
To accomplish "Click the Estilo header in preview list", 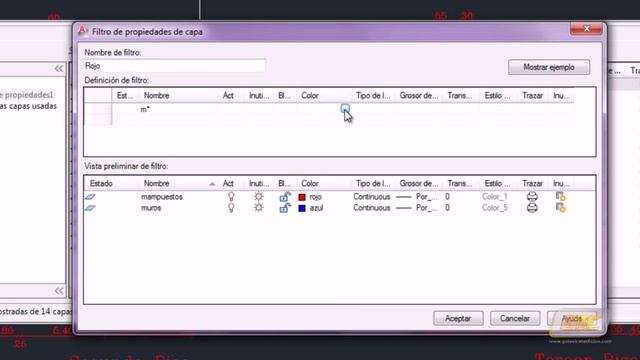I will coord(498,183).
